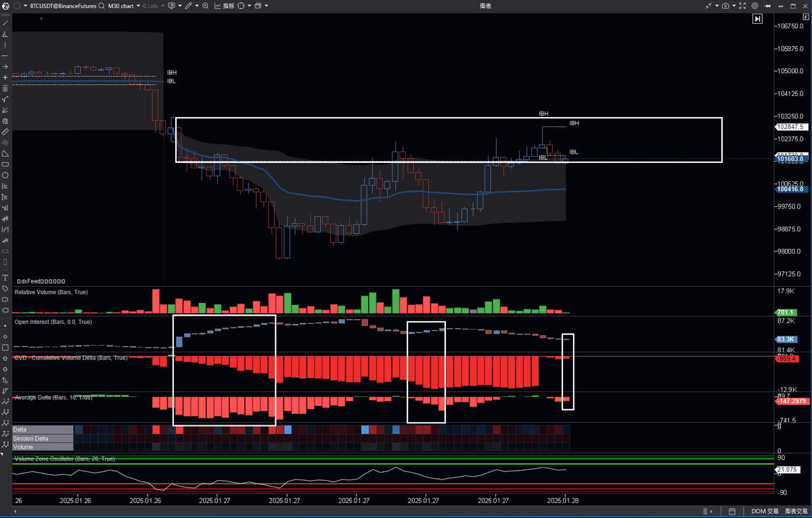Viewport: 812px width, 518px height.
Task: Select the rectangle drawing tool
Action: pos(5,164)
